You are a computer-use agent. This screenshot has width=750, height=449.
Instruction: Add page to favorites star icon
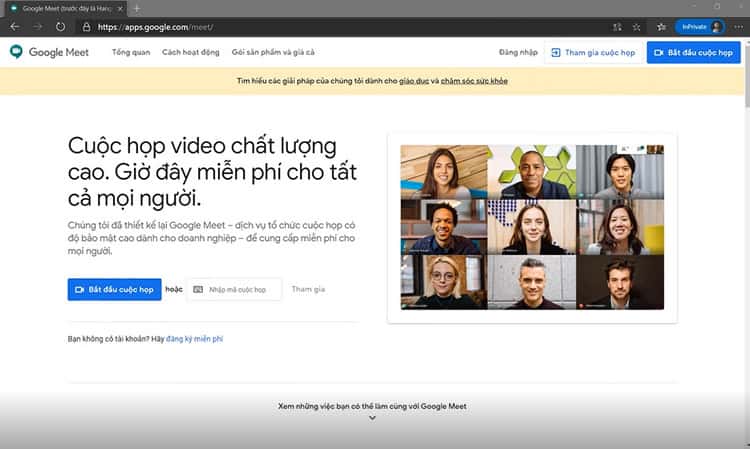pyautogui.click(x=637, y=27)
